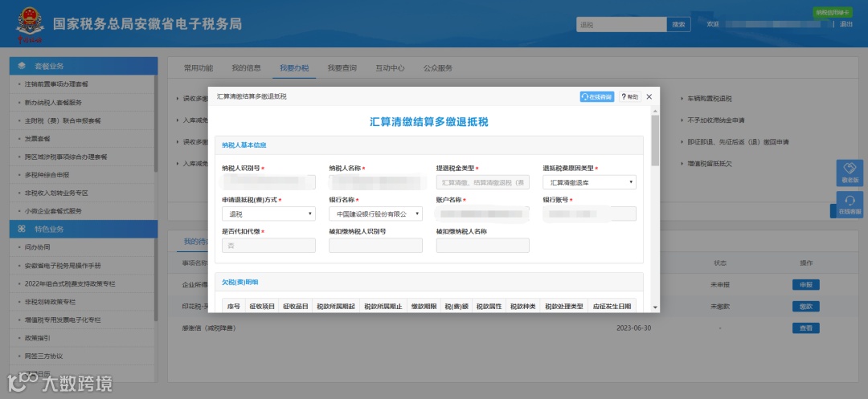The image size is (868, 399).
Task: Click the 是否代扣代缴 field showing 否
Action: [x=268, y=246]
